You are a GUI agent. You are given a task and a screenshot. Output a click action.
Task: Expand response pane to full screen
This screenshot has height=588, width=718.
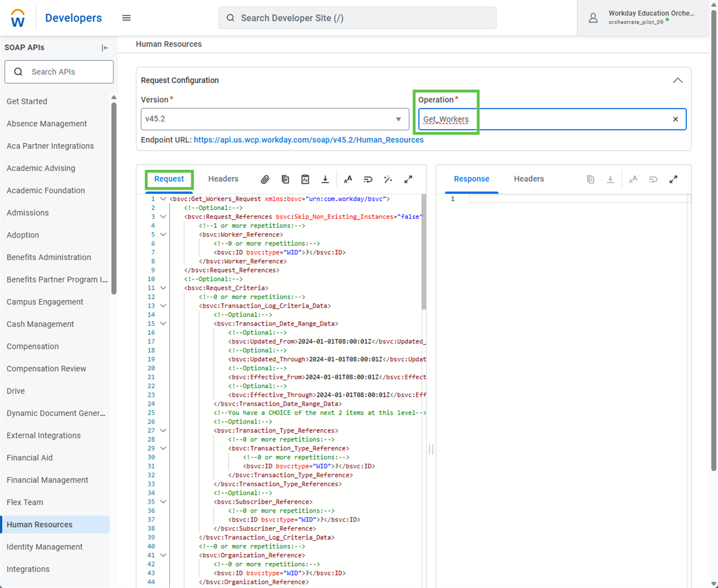click(x=673, y=179)
